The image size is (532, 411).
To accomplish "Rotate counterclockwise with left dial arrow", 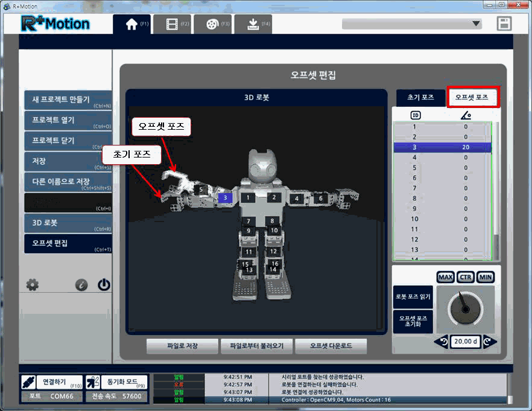I will [x=441, y=342].
